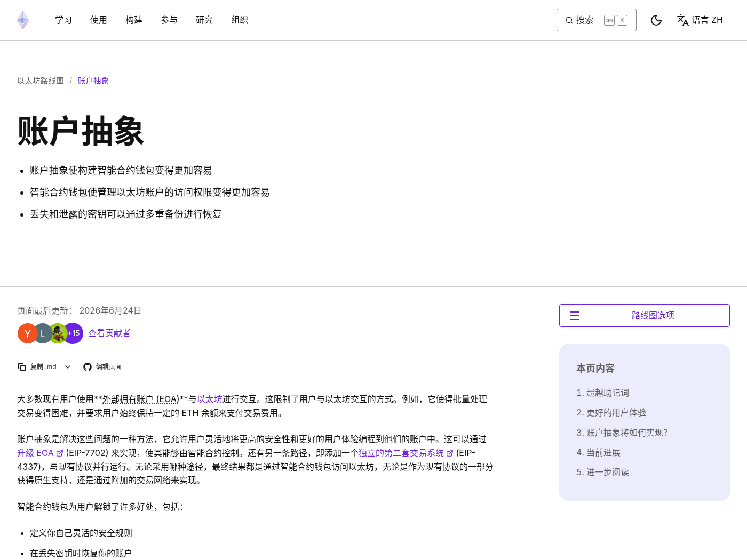This screenshot has height=560, width=747.
Task: Click the external-link icon after 升级 EOA
Action: [x=60, y=453]
